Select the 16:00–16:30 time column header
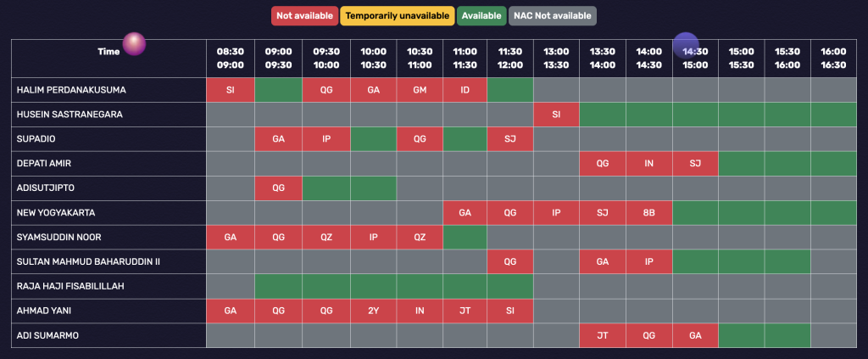The height and width of the screenshot is (359, 868). (x=833, y=58)
